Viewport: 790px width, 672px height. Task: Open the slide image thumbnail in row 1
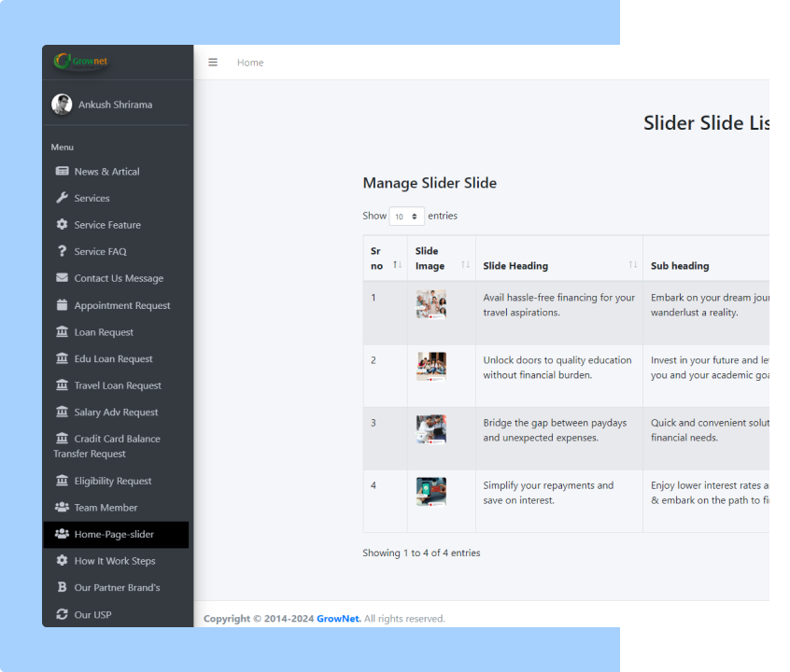tap(430, 304)
